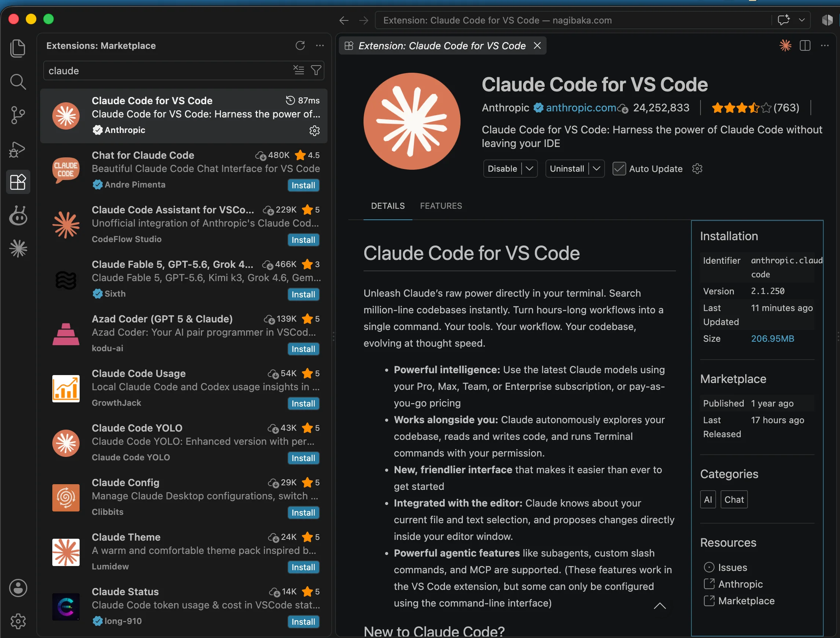The width and height of the screenshot is (840, 638).
Task: Select the Extensions view icon
Action: tap(18, 182)
